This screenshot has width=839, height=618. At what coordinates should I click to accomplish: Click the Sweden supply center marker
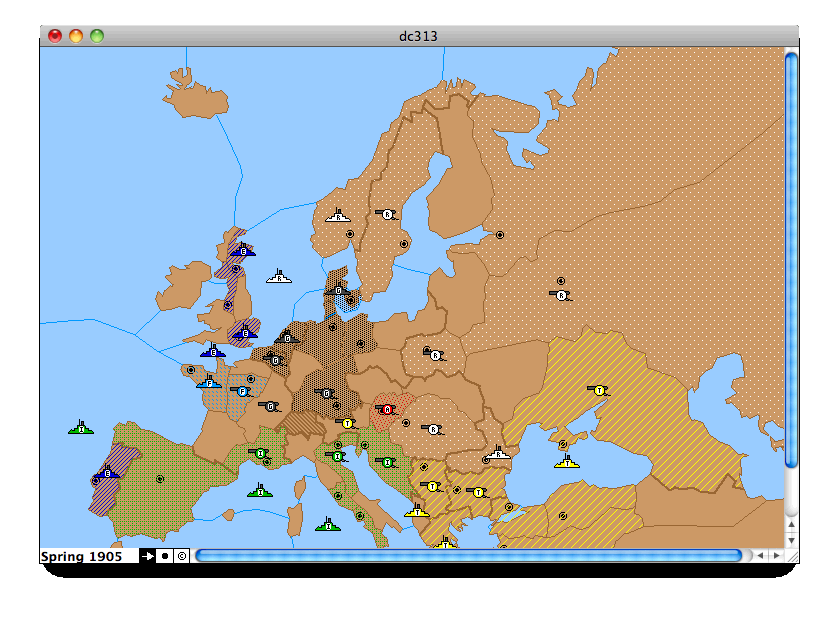(404, 244)
